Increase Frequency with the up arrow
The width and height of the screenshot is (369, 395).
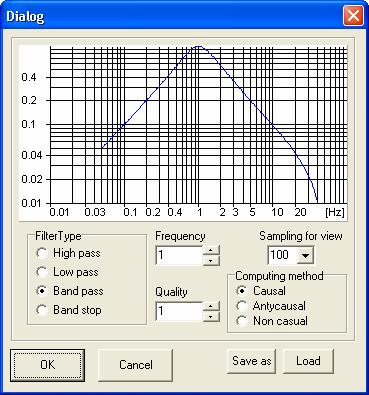211,250
